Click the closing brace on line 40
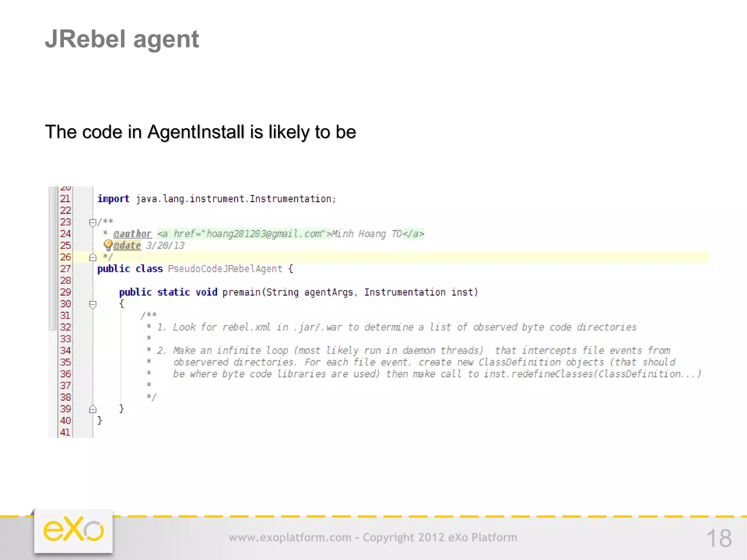 tap(100, 421)
